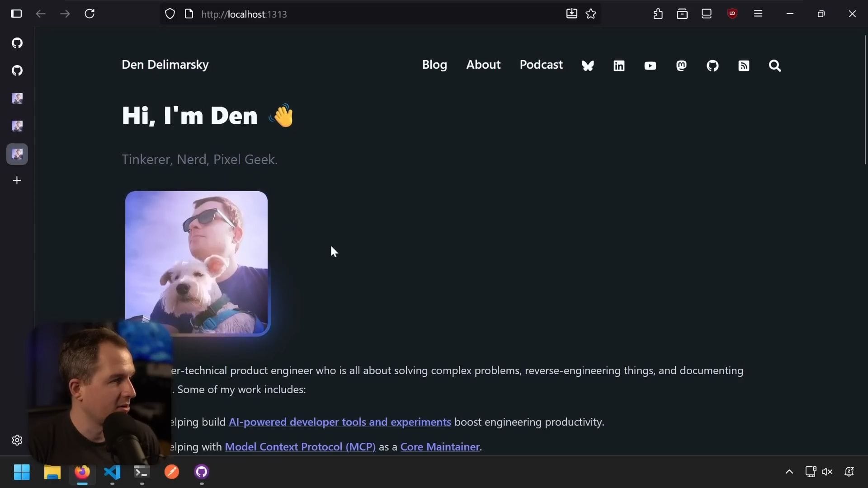Screen dimensions: 868x488
Task: Open the Firefox hamburger application menu
Action: [758, 14]
